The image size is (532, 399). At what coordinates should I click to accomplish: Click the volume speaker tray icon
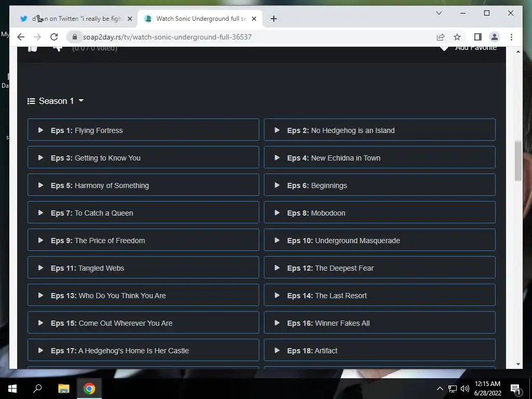point(465,389)
